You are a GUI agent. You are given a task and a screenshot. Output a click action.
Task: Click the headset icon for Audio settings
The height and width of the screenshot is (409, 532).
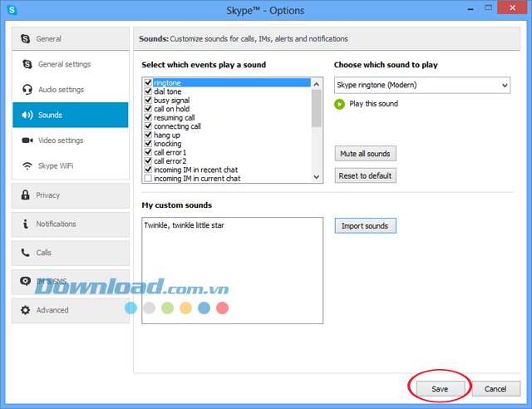tap(27, 89)
